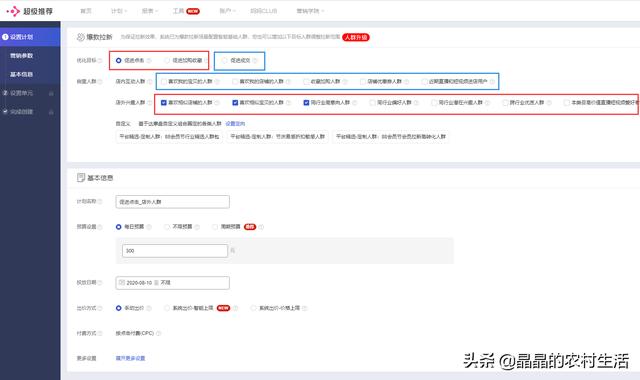Select the 促进加购收藏 radio option
This screenshot has width=640, height=380.
tap(167, 60)
